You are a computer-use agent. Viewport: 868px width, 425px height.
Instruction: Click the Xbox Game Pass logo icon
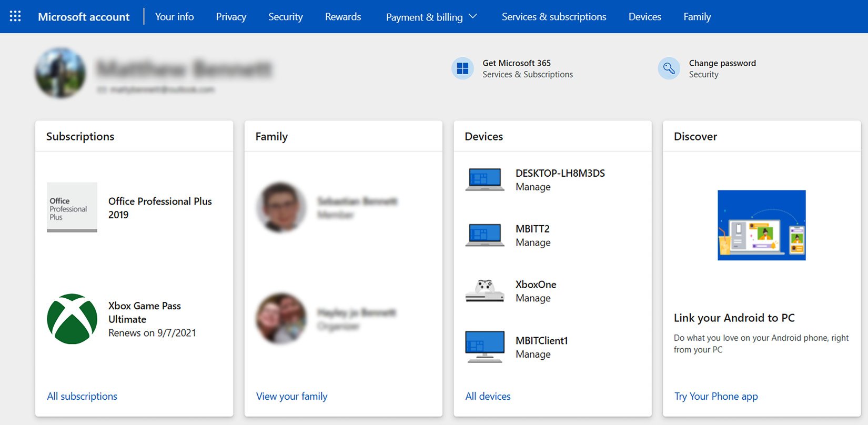[x=72, y=319]
